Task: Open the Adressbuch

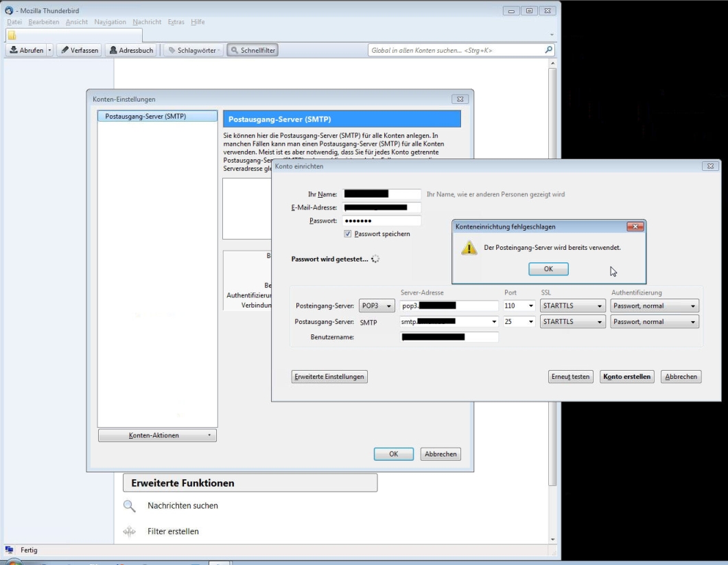Action: [x=131, y=50]
